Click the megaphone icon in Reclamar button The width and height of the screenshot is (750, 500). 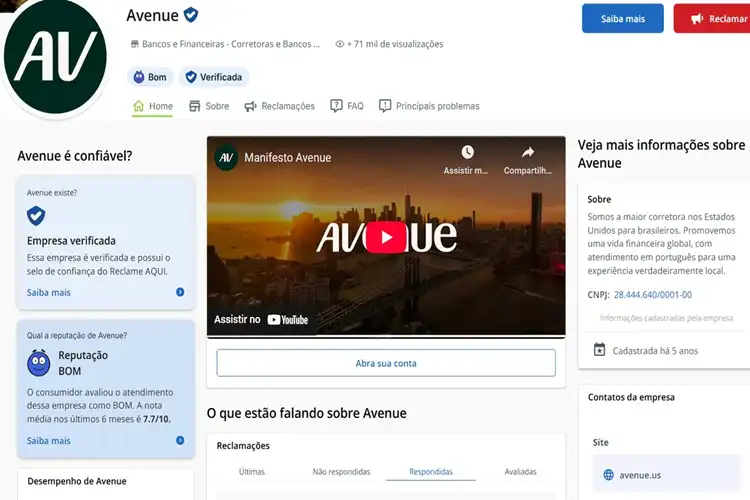tap(697, 19)
